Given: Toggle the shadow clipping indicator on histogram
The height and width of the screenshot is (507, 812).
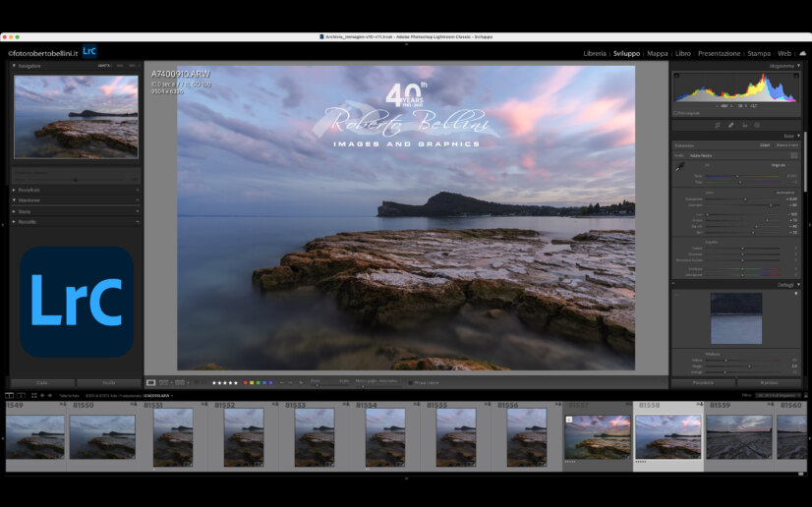Looking at the screenshot, I should pyautogui.click(x=676, y=76).
